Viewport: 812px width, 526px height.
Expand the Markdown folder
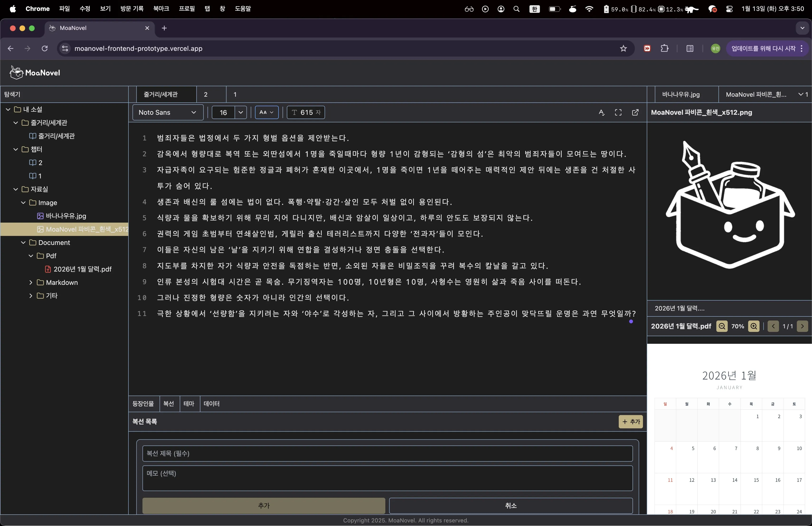31,282
